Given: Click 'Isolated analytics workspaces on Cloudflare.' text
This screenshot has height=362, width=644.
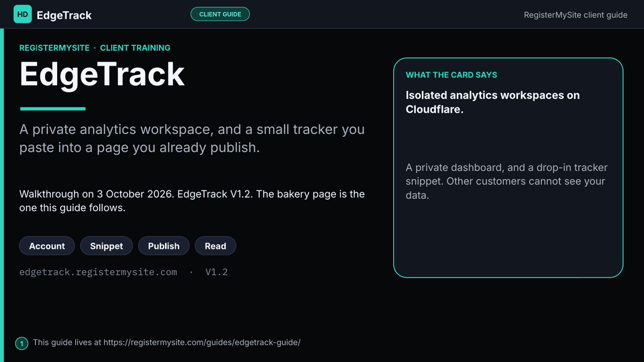Looking at the screenshot, I should 492,102.
